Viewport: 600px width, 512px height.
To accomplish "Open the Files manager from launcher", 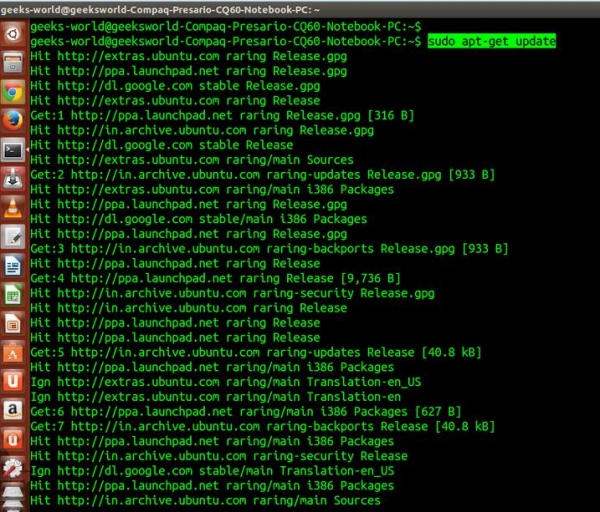I will (x=13, y=63).
